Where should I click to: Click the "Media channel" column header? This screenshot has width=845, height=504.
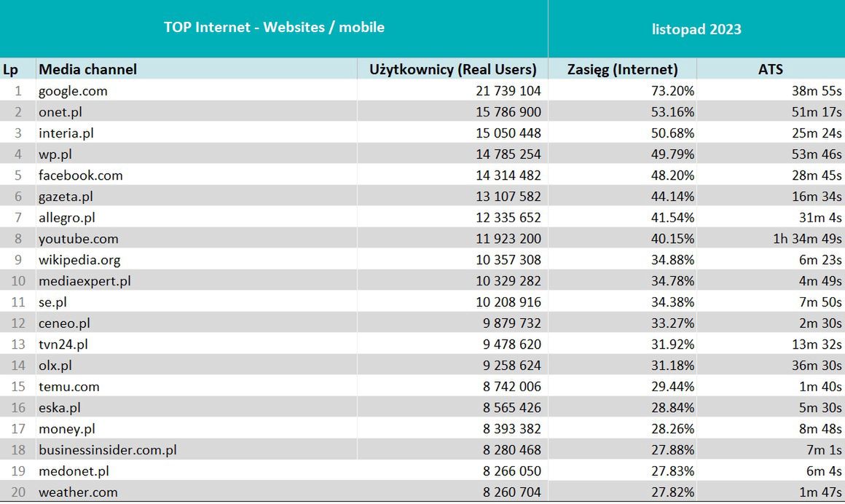pyautogui.click(x=87, y=69)
